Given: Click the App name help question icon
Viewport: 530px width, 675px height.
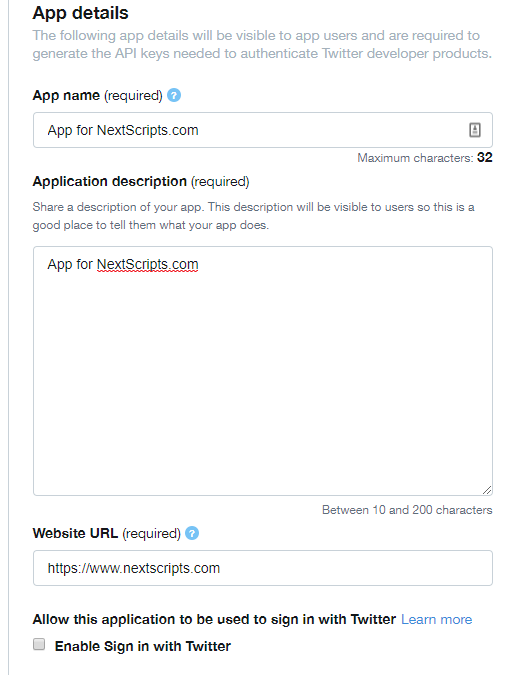Looking at the screenshot, I should pos(174,95).
